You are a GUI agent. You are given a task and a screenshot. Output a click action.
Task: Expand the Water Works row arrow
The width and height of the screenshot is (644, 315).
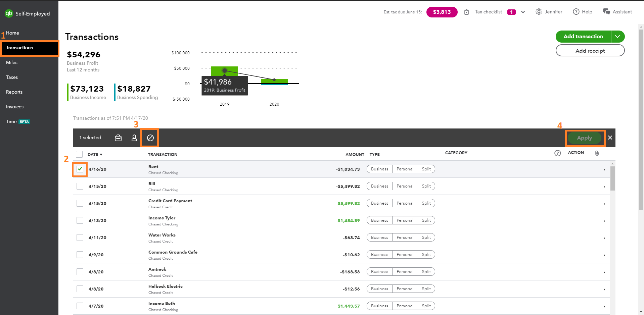tap(604, 238)
